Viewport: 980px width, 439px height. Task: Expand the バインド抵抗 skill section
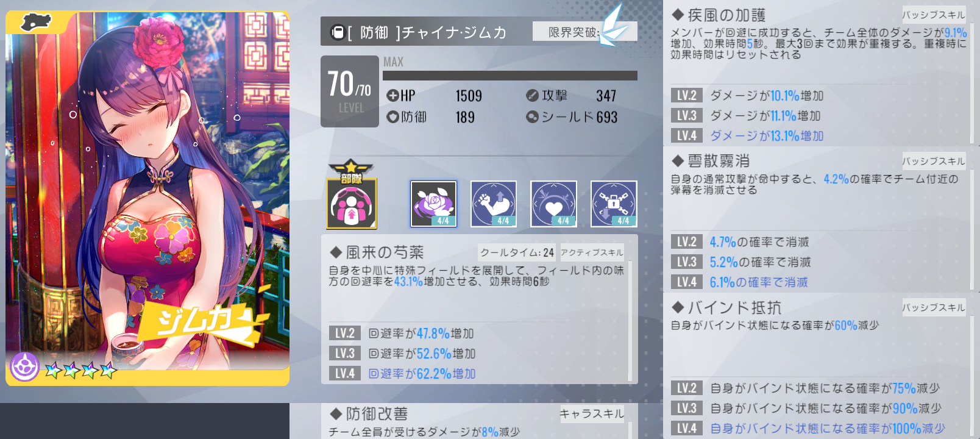(726, 307)
